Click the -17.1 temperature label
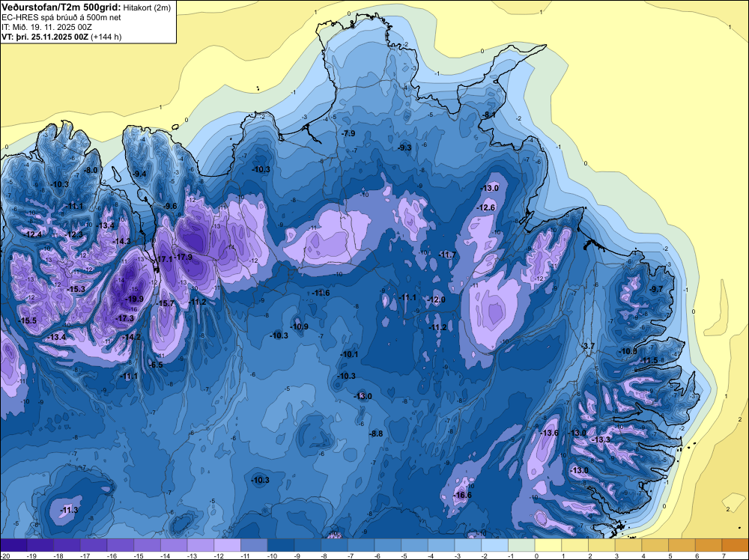The height and width of the screenshot is (560, 749). [x=163, y=259]
